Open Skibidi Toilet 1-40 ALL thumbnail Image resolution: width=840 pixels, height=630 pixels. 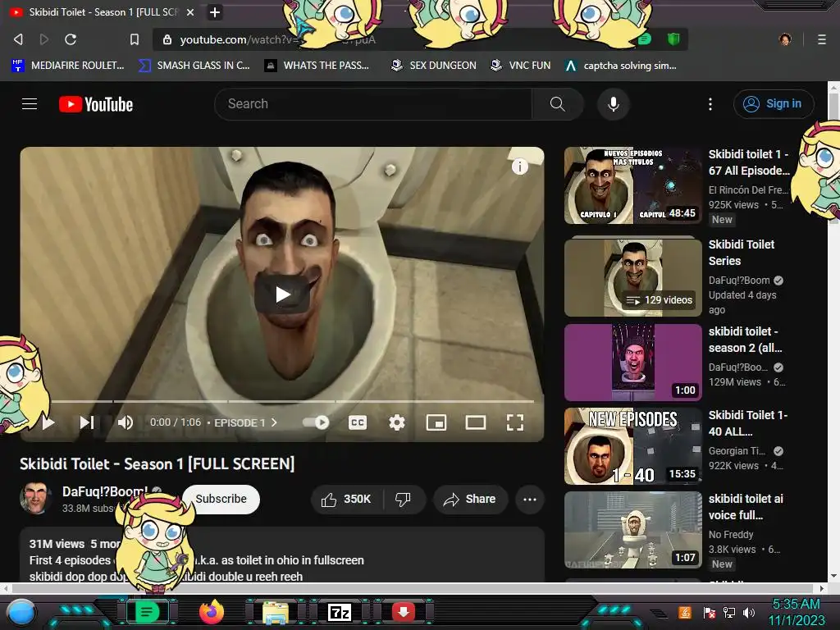coord(633,446)
